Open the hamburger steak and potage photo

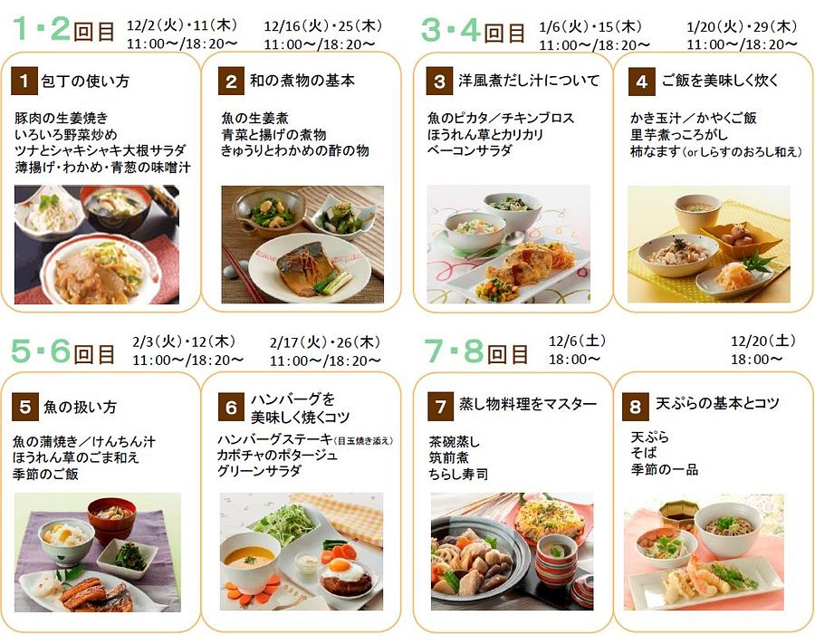pos(302,552)
